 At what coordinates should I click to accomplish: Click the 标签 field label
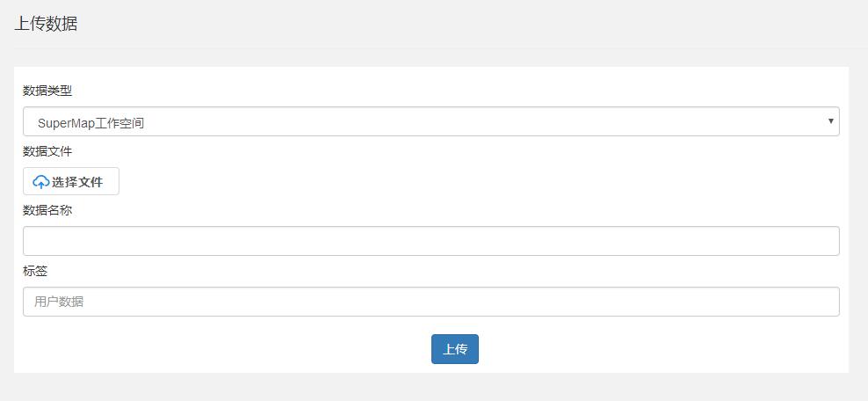point(35,271)
